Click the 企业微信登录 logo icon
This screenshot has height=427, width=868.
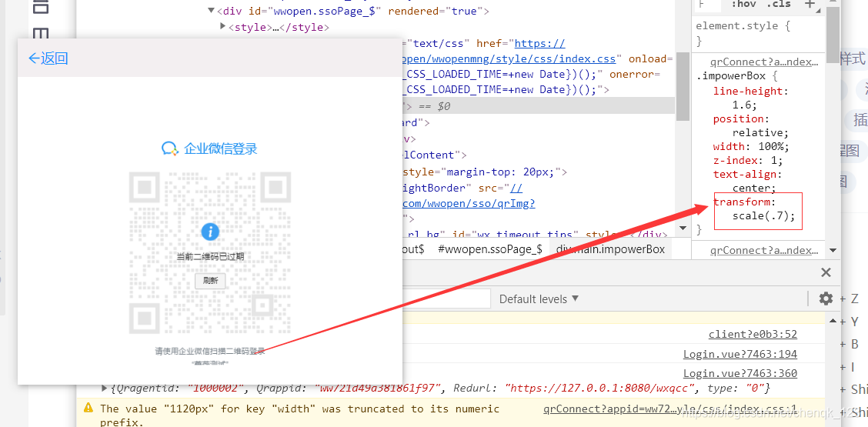tap(169, 148)
